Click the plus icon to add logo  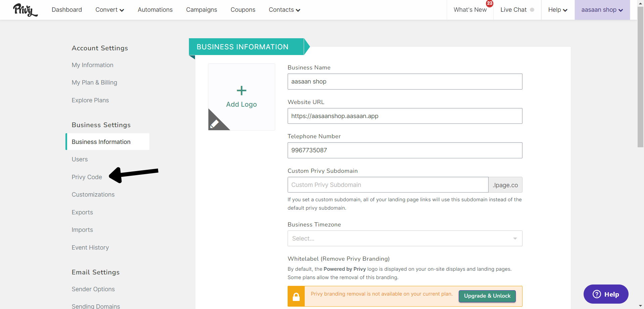241,91
